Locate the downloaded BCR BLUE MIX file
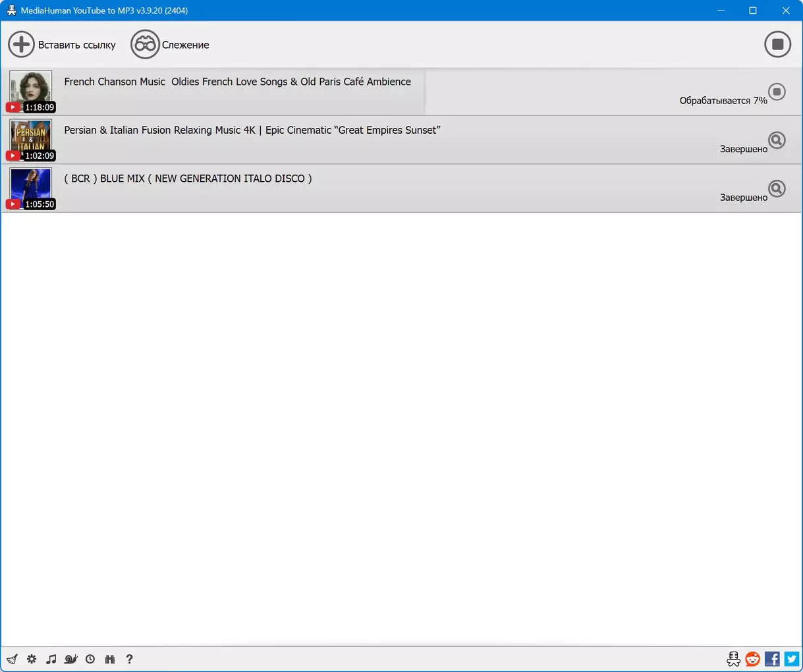This screenshot has height=672, width=803. (777, 188)
